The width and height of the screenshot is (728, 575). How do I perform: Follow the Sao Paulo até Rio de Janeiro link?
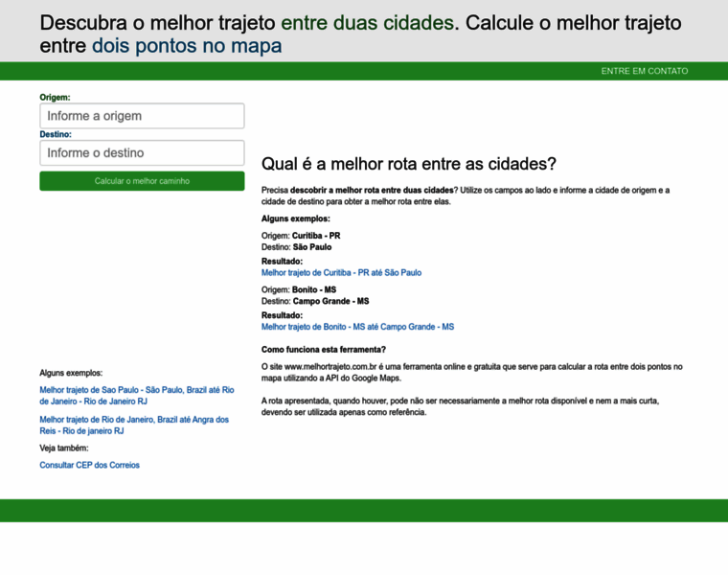(136, 396)
